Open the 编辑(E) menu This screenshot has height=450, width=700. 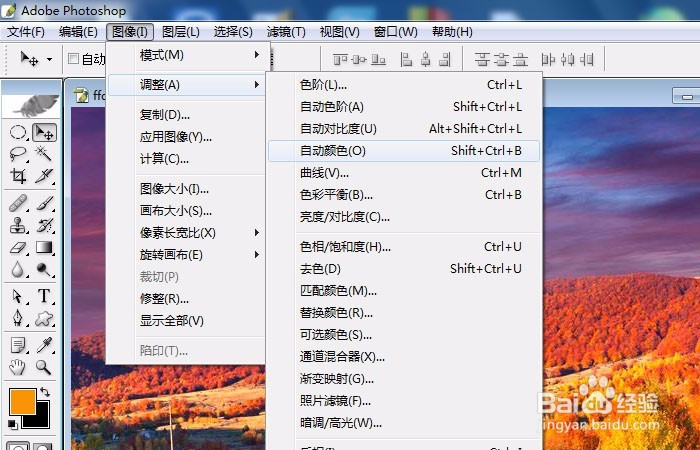tap(78, 32)
